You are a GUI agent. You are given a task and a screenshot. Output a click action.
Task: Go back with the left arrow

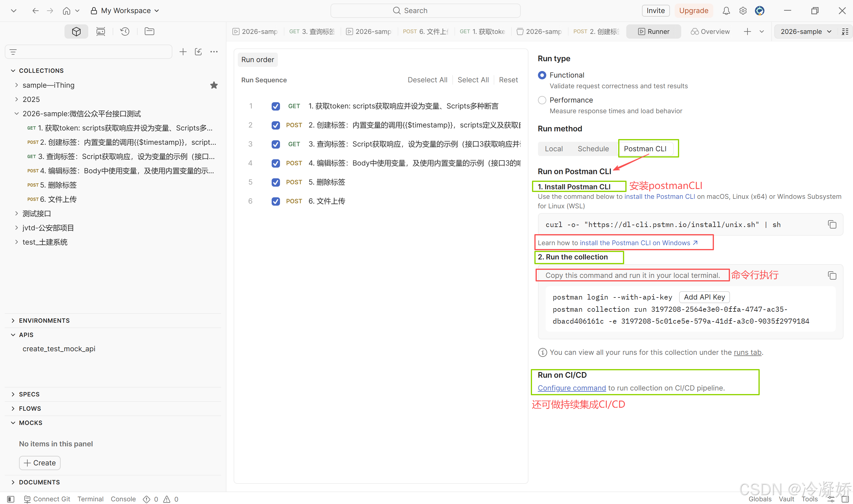pyautogui.click(x=35, y=11)
